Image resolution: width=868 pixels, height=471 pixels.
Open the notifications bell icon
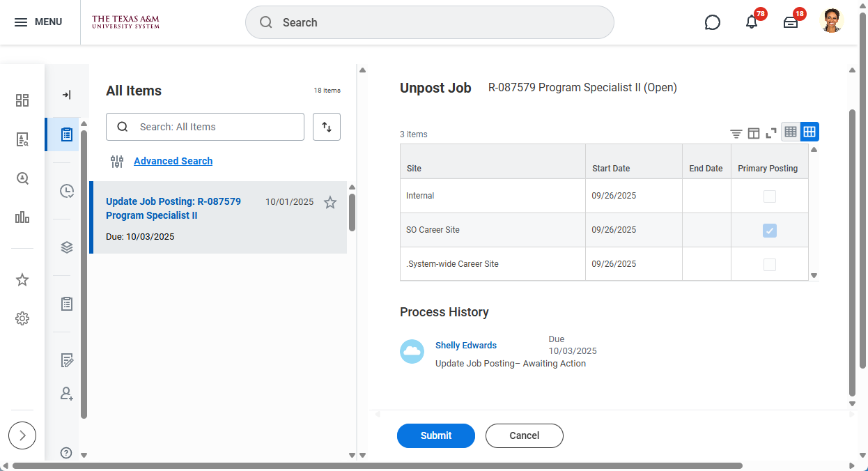751,22
